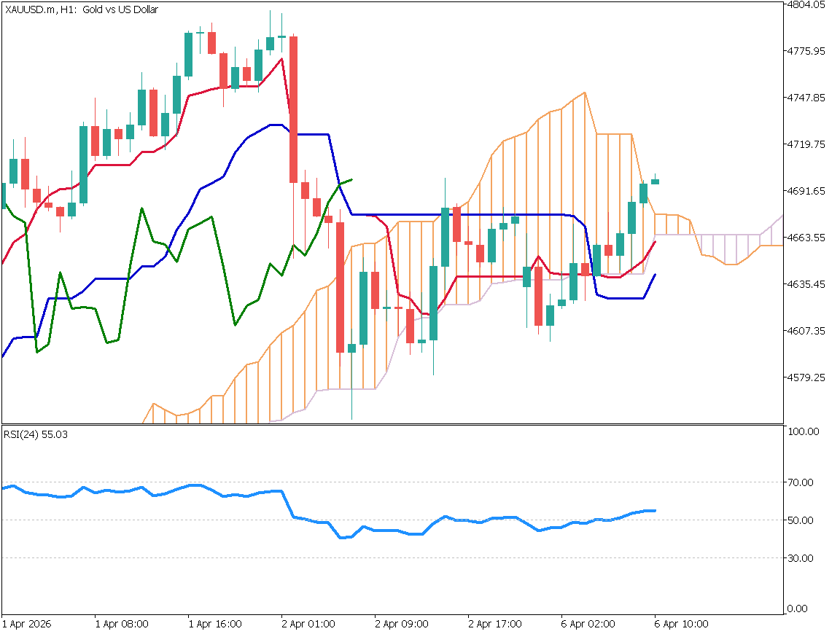Select the 1 Apr 16:00 time label

pyautogui.click(x=214, y=625)
